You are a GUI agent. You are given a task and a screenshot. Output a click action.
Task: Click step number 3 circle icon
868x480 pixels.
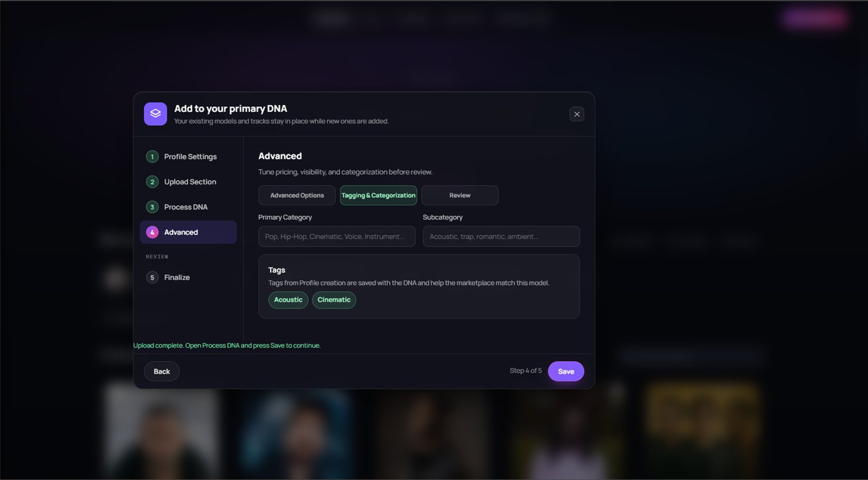(x=152, y=207)
